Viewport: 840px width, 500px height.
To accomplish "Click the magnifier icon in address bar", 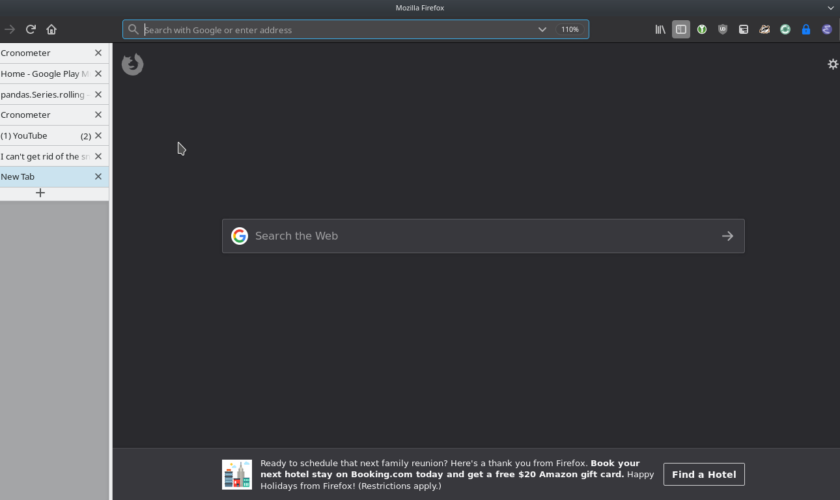I will coord(133,29).
